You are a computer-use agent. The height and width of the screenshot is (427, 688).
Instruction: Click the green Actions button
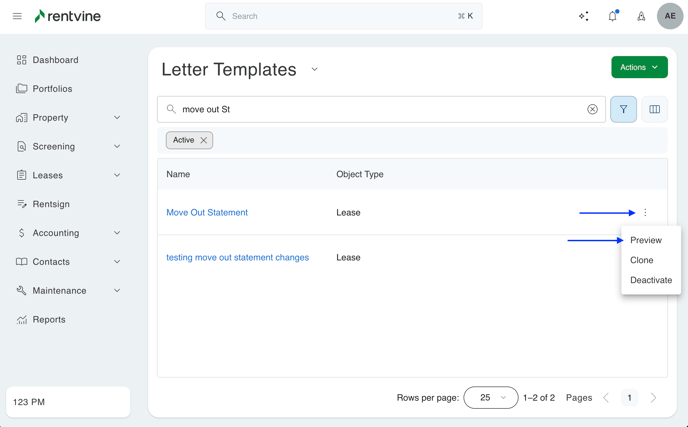click(x=639, y=67)
